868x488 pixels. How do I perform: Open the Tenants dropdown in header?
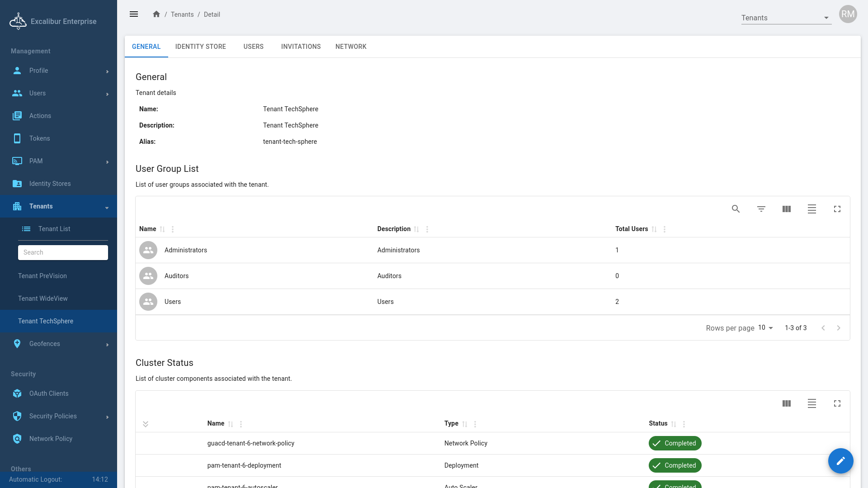point(786,18)
